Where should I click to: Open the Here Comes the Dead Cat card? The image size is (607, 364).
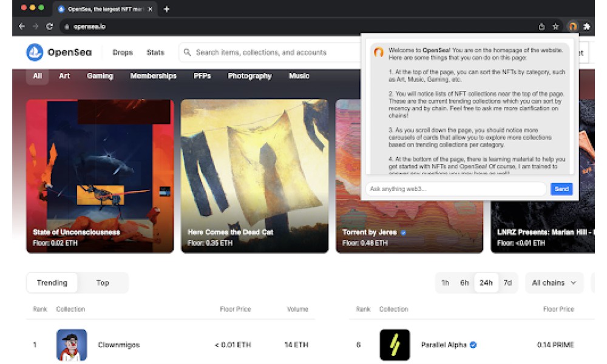pyautogui.click(x=255, y=176)
